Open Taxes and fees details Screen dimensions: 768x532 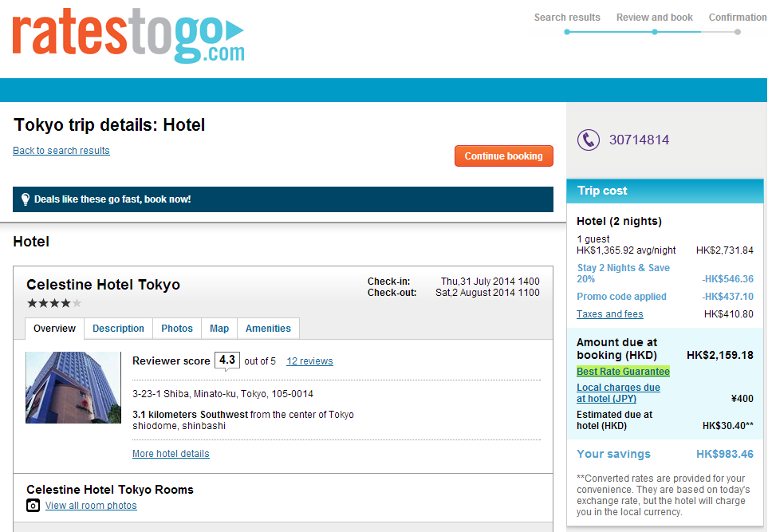click(609, 314)
